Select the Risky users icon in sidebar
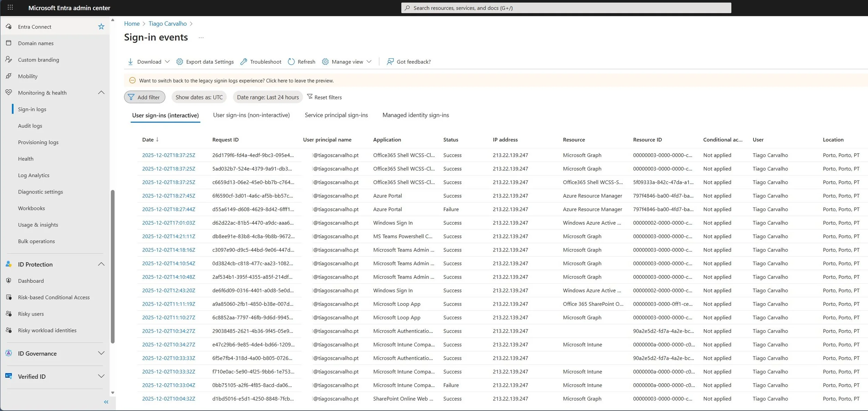 click(8, 313)
